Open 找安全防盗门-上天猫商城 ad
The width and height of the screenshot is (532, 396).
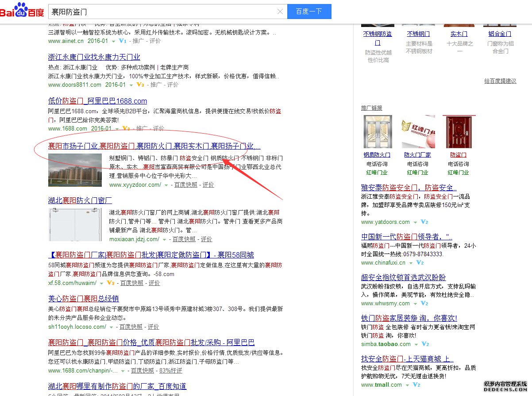[x=407, y=359]
